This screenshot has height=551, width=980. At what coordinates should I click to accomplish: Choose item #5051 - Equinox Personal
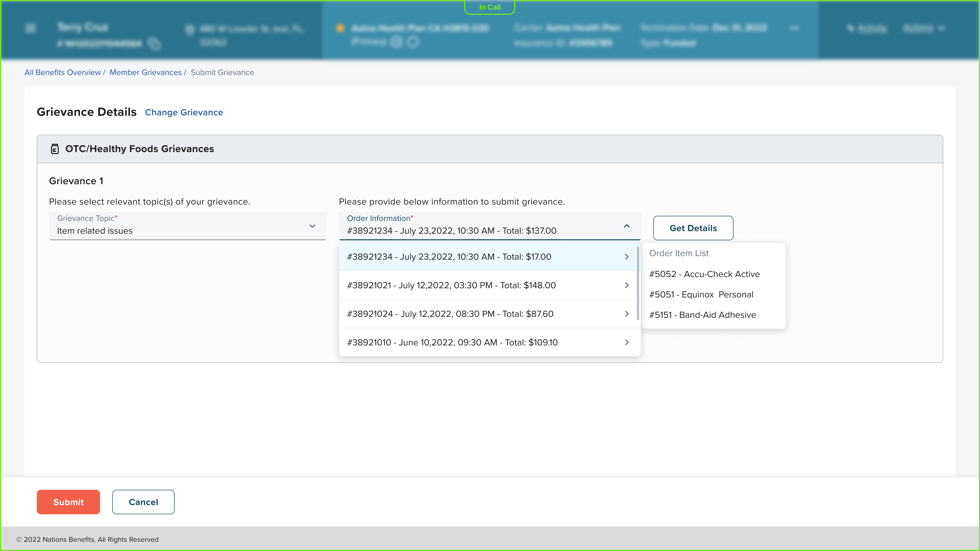click(701, 295)
